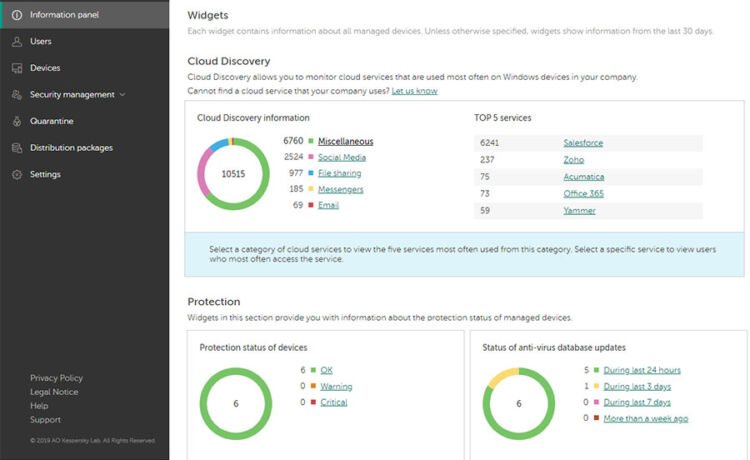Screen dimensions: 750x460
Task: Click the yellow Messengers legend swatch
Action: click(x=310, y=189)
